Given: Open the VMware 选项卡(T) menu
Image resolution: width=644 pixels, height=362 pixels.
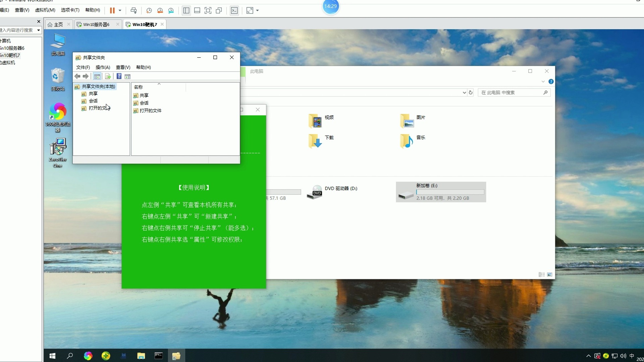Looking at the screenshot, I should (x=70, y=10).
